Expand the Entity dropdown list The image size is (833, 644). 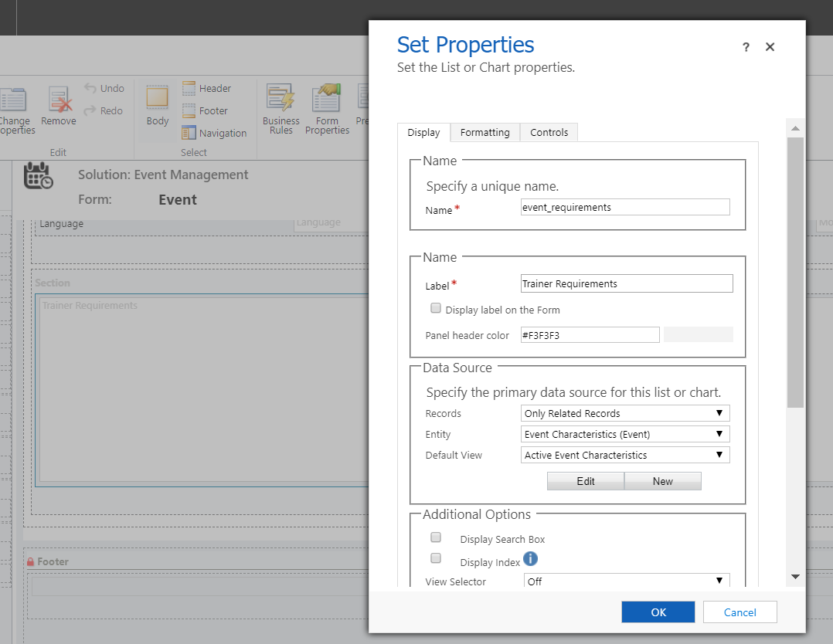[626, 434]
